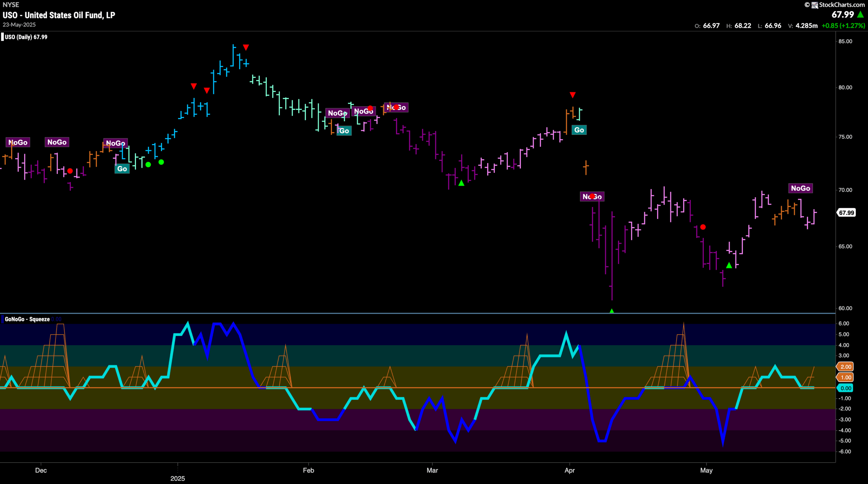The width and height of the screenshot is (868, 484).
Task: Click the green up arrow beside the price
Action: [x=861, y=15]
